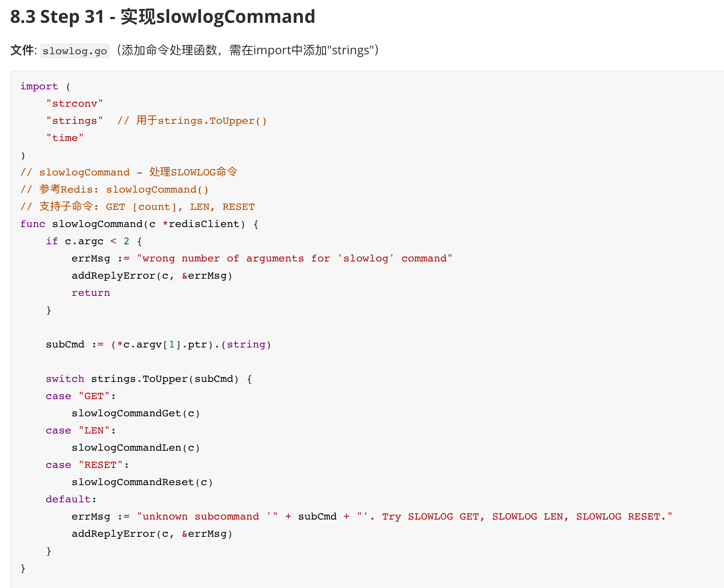Click the 'import' keyword in code block
This screenshot has height=588, width=724.
(x=39, y=86)
